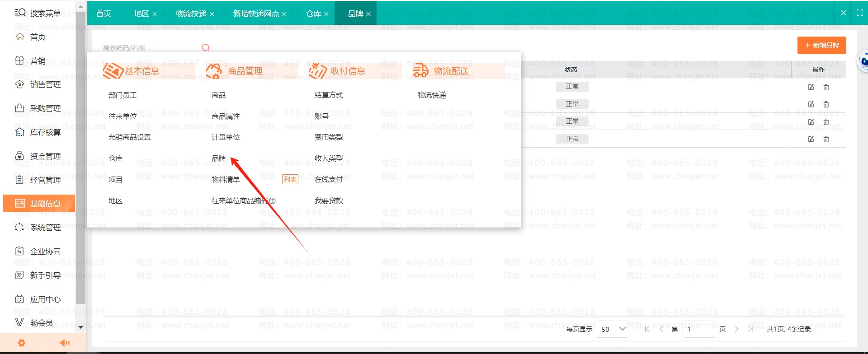
Task: Open the 资金管理 sidebar module
Action: click(38, 156)
